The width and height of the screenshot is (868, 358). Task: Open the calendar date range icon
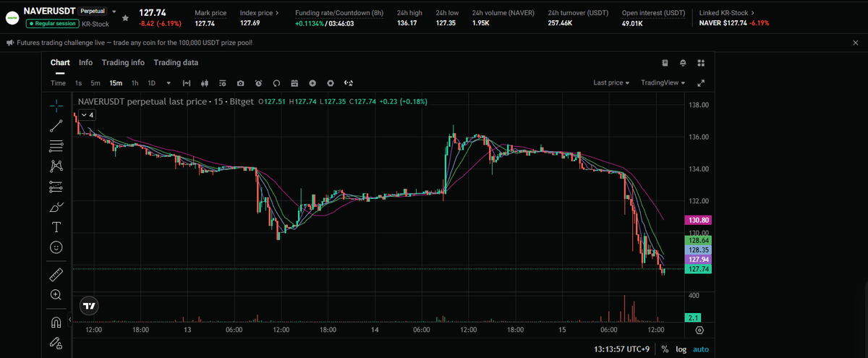(294, 82)
